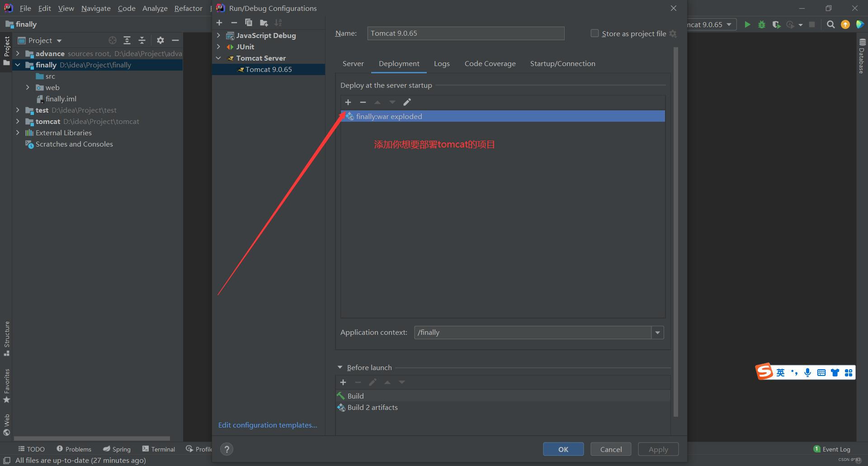Viewport: 868px width, 466px height.
Task: Expand External Libraries node
Action: point(18,133)
